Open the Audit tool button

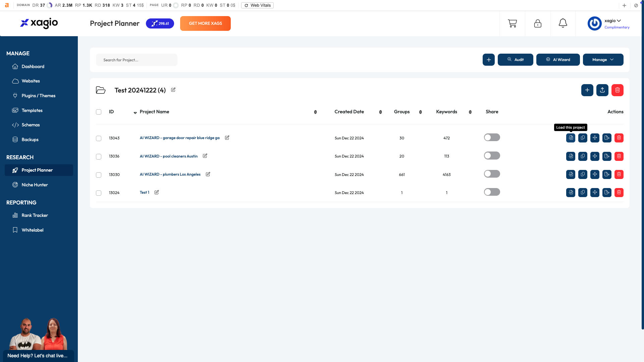(x=515, y=60)
